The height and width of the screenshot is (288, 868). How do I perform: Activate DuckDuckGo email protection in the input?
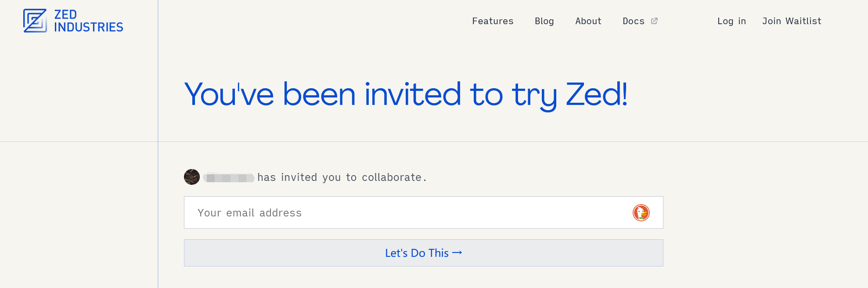coord(640,212)
